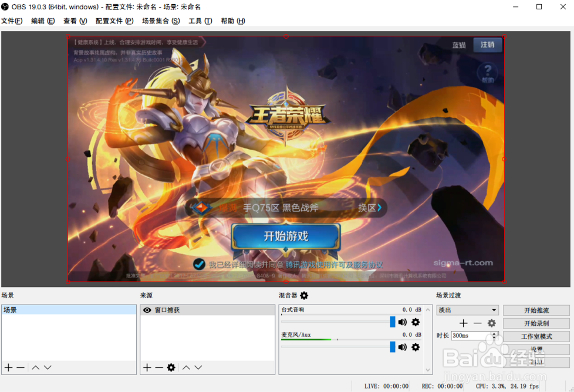Screen dimensions: 574x392
Task: Select 场景 item in scenes list
Action: (69, 310)
